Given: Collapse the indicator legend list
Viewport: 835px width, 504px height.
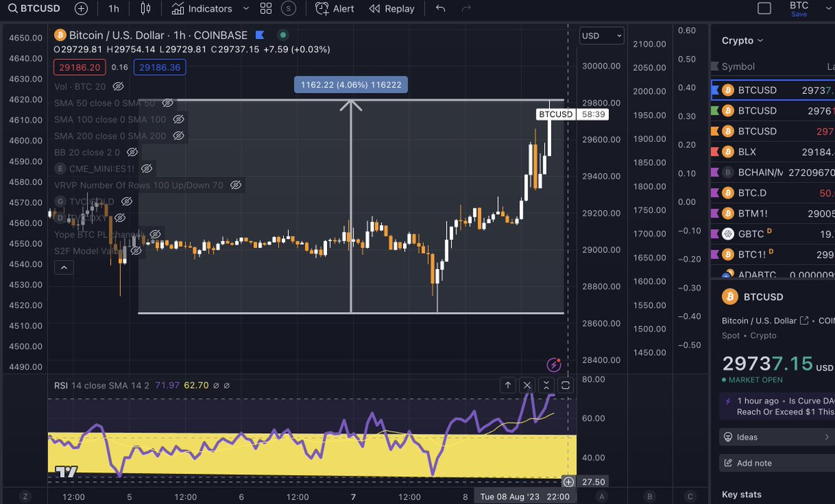Looking at the screenshot, I should pos(63,268).
